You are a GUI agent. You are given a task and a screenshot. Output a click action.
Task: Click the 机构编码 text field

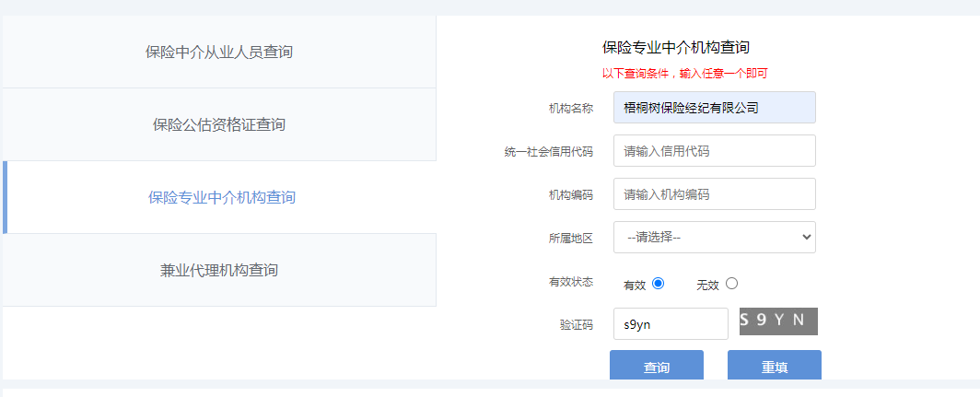714,194
